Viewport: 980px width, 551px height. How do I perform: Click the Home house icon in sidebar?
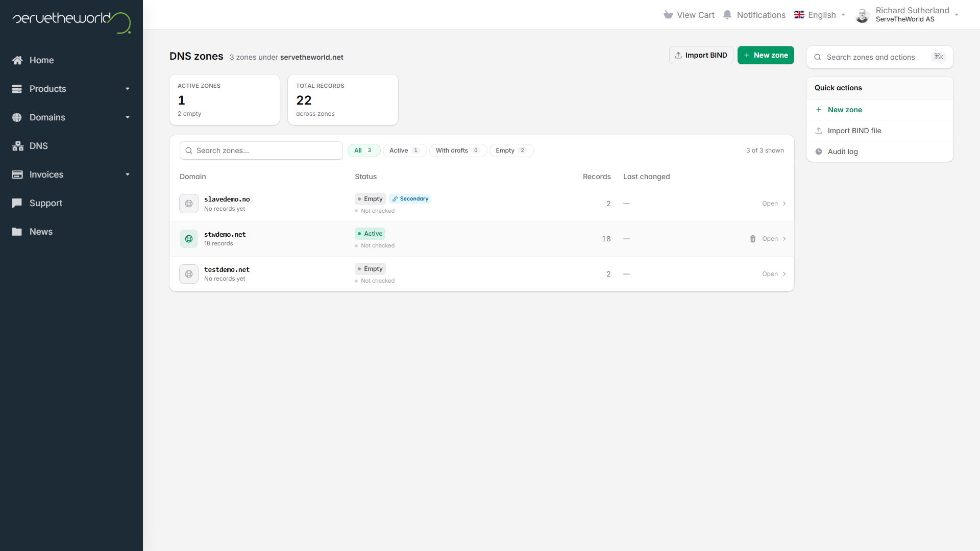point(17,60)
